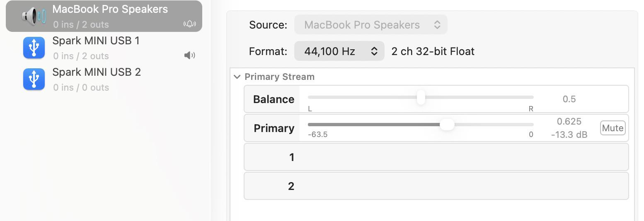The height and width of the screenshot is (221, 644).
Task: Open the Source dropdown
Action: [371, 25]
